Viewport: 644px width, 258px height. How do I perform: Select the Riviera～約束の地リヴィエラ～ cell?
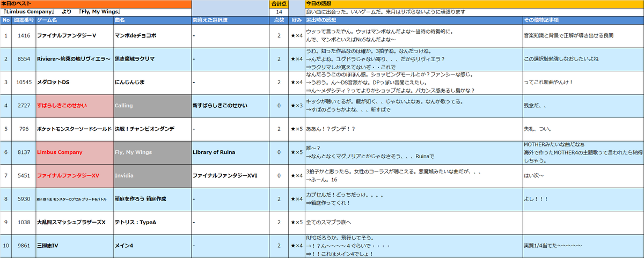(74, 59)
